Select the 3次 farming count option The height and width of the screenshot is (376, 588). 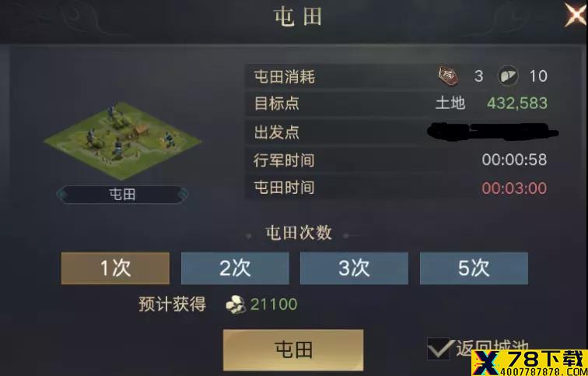[x=354, y=268]
